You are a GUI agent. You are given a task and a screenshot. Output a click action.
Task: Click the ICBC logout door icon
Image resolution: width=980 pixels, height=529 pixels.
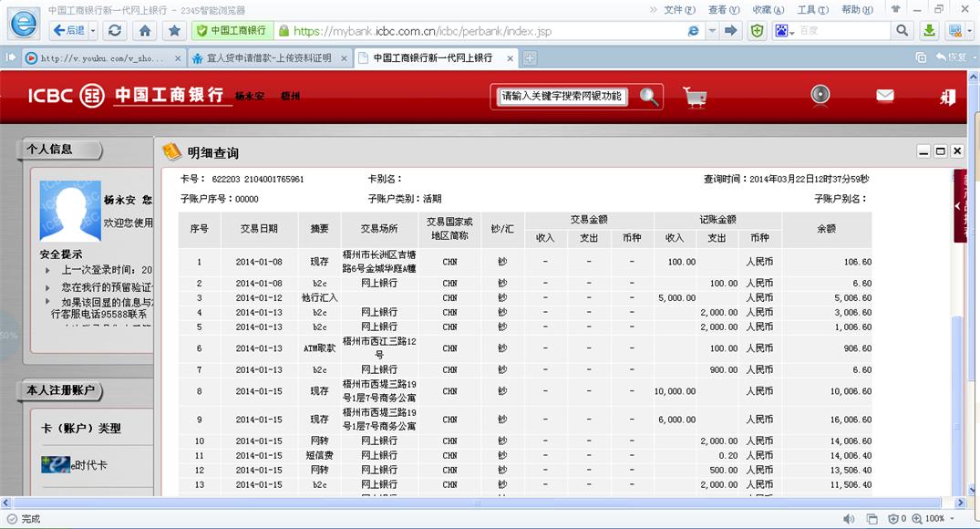(x=948, y=97)
